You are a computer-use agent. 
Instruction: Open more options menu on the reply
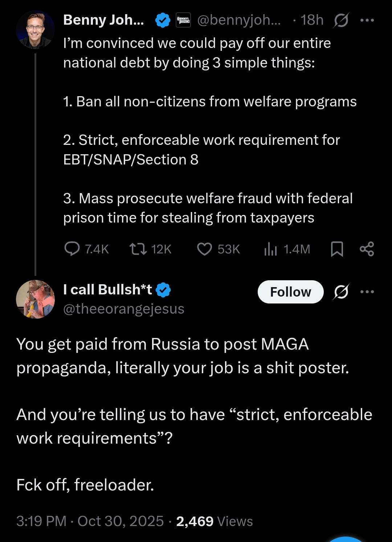(x=367, y=292)
